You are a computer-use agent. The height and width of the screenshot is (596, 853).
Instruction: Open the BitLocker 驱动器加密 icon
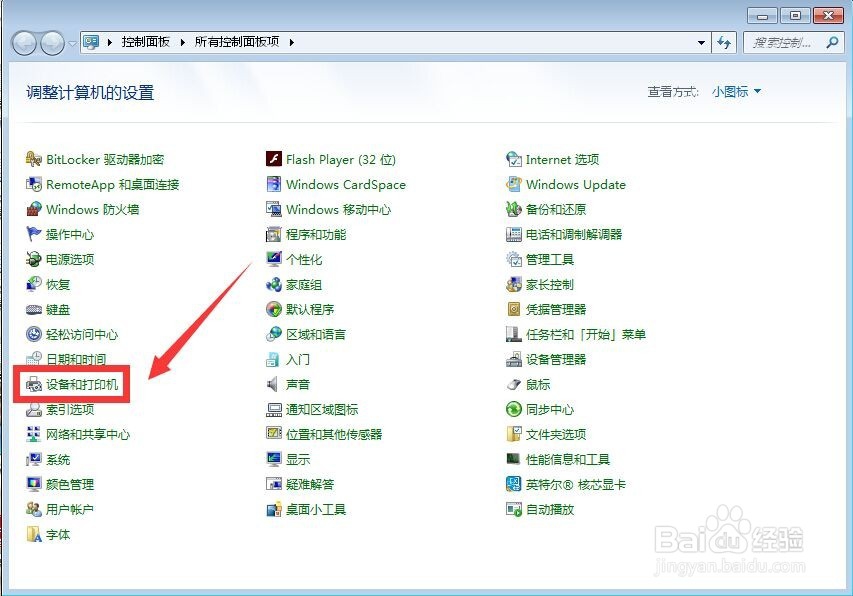point(34,159)
